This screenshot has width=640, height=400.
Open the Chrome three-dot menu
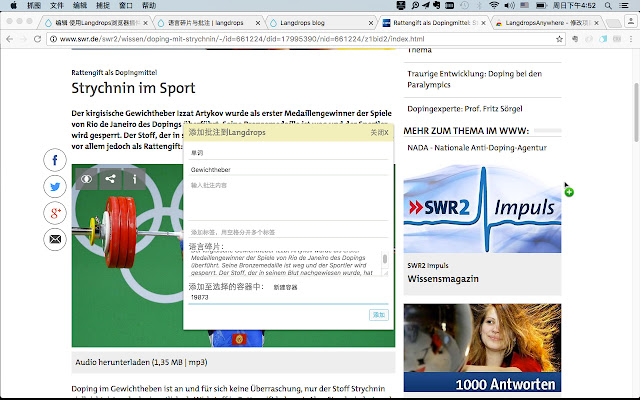click(x=631, y=39)
